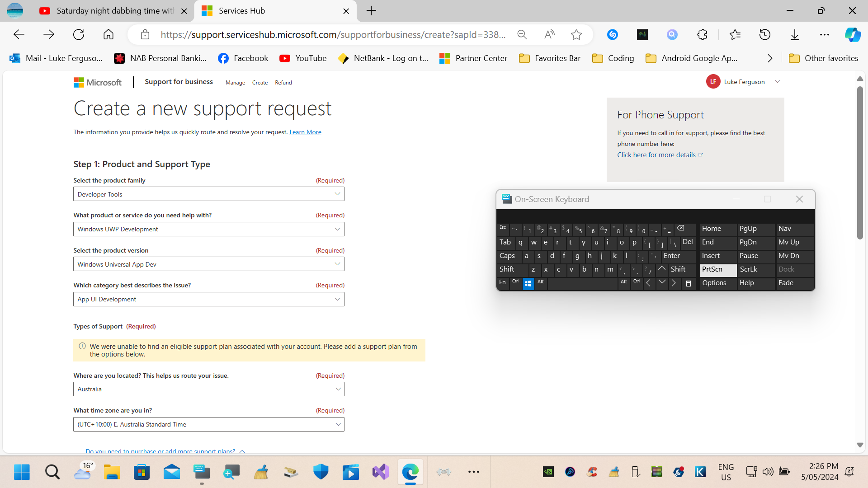Viewport: 868px width, 488px height.
Task: Toggle left Shift key on On-Screen Keyboard
Action: [512, 270]
